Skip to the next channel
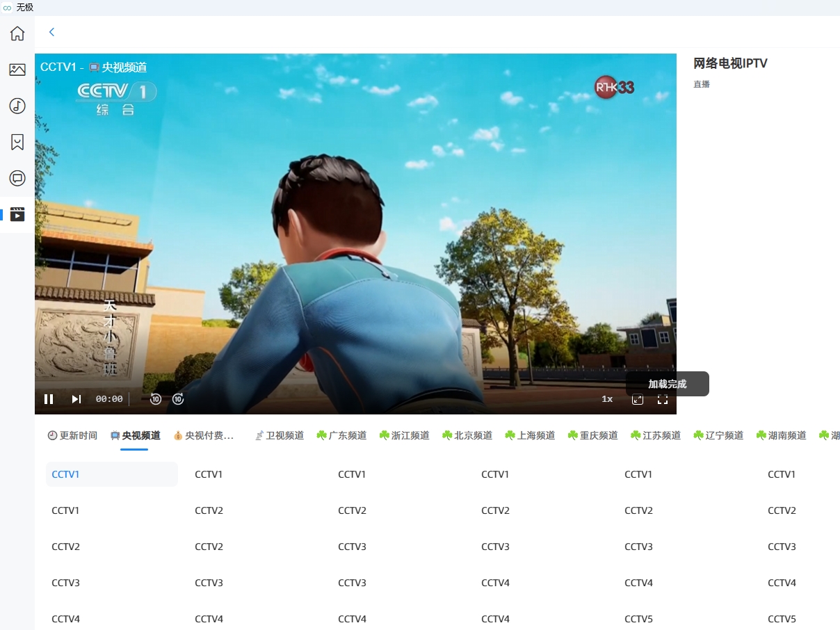 point(76,399)
